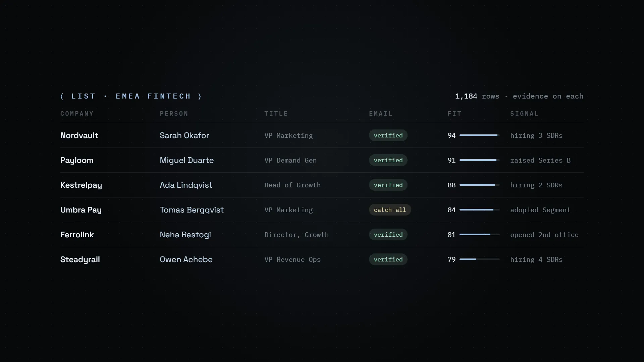Image resolution: width=644 pixels, height=362 pixels.
Task: Click the fit score bar for Steadyrail
Action: (x=479, y=259)
